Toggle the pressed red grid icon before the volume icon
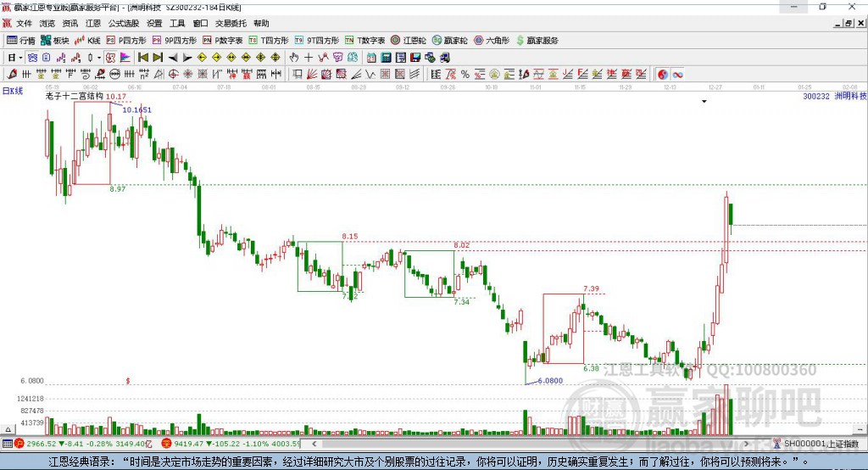The width and height of the screenshot is (868, 470). pyautogui.click(x=110, y=58)
